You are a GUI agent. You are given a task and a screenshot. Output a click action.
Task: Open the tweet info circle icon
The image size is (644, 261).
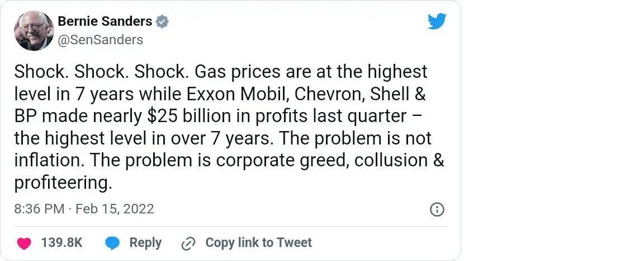[x=437, y=209]
